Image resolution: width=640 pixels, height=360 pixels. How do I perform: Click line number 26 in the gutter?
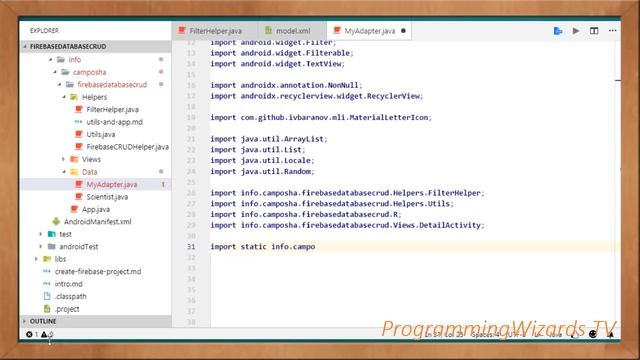[191, 193]
